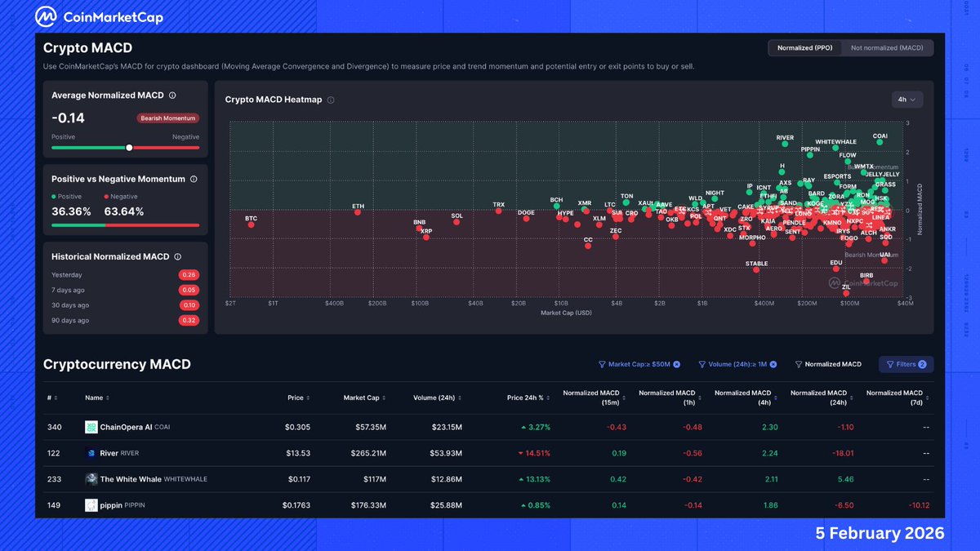Switch to Normalized (PPO) mode

tap(804, 48)
